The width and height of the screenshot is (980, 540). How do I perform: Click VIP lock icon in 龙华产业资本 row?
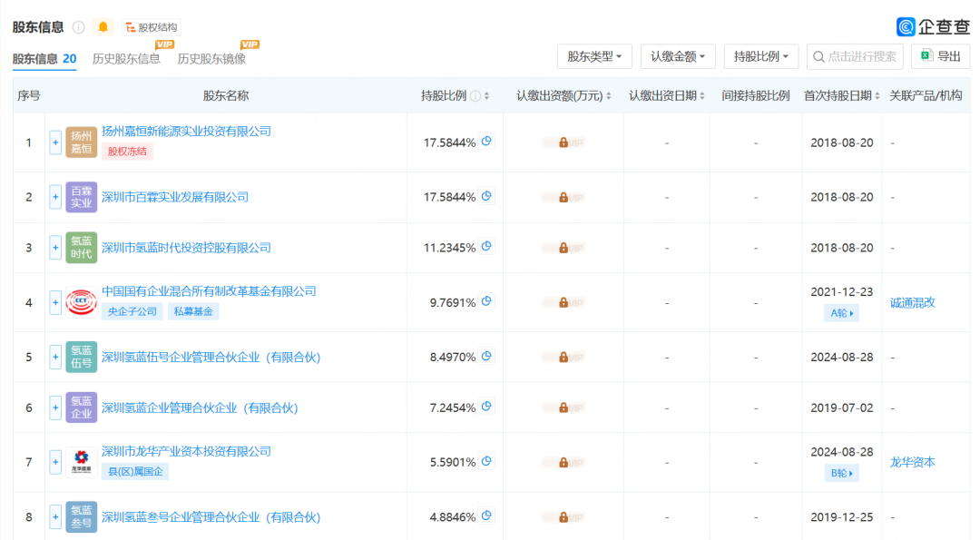[563, 463]
